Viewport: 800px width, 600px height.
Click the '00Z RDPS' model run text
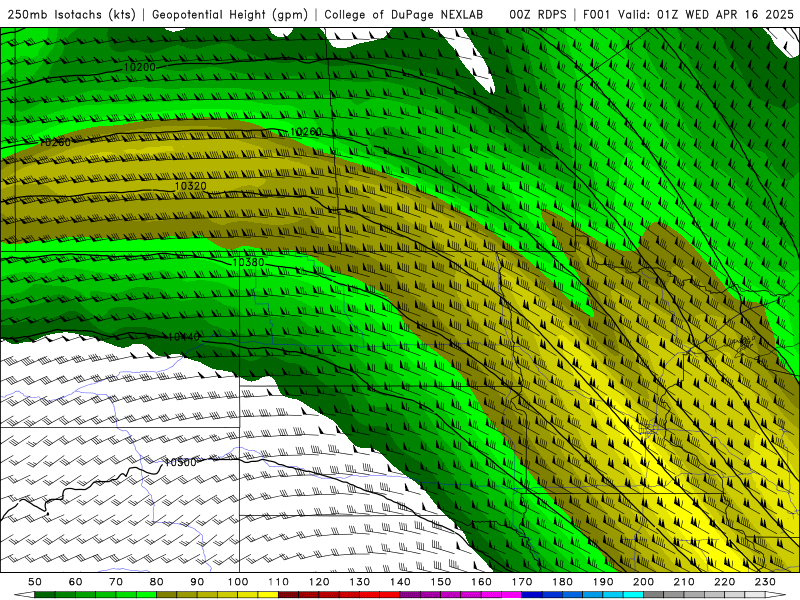[538, 15]
